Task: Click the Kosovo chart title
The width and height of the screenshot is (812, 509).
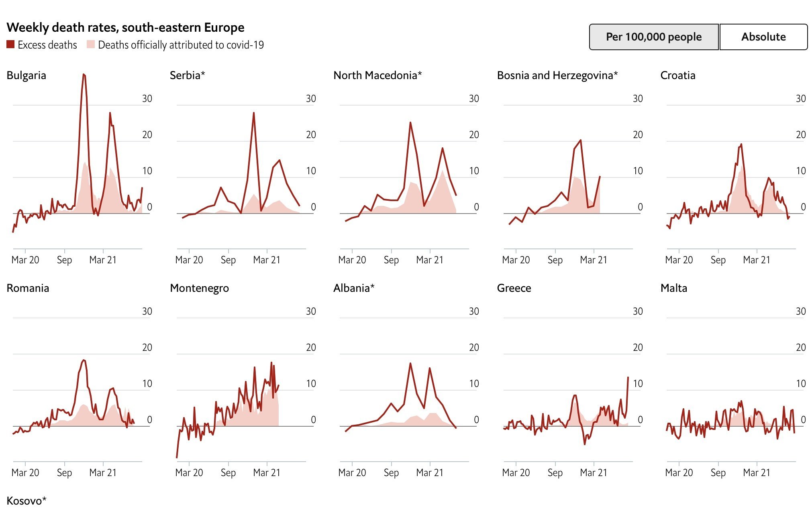Action: tap(26, 501)
